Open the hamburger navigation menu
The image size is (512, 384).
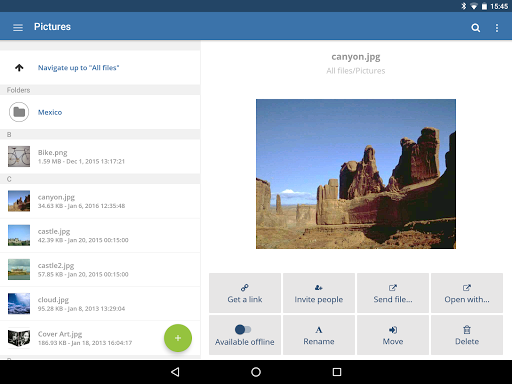(x=18, y=27)
